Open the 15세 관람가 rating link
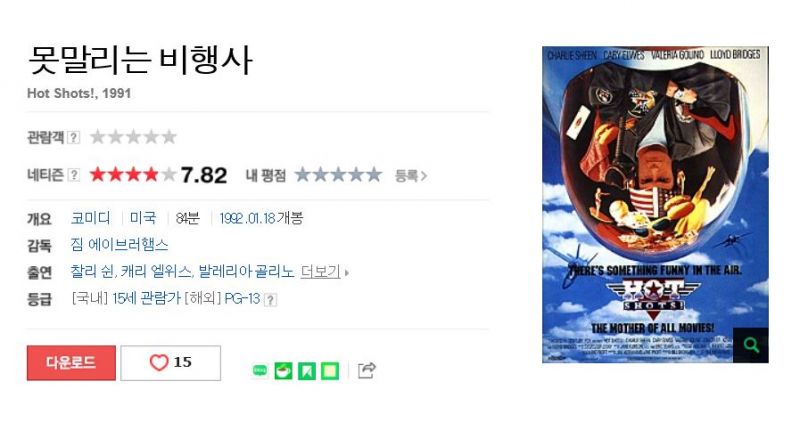Image resolution: width=800 pixels, height=422 pixels. 146,298
